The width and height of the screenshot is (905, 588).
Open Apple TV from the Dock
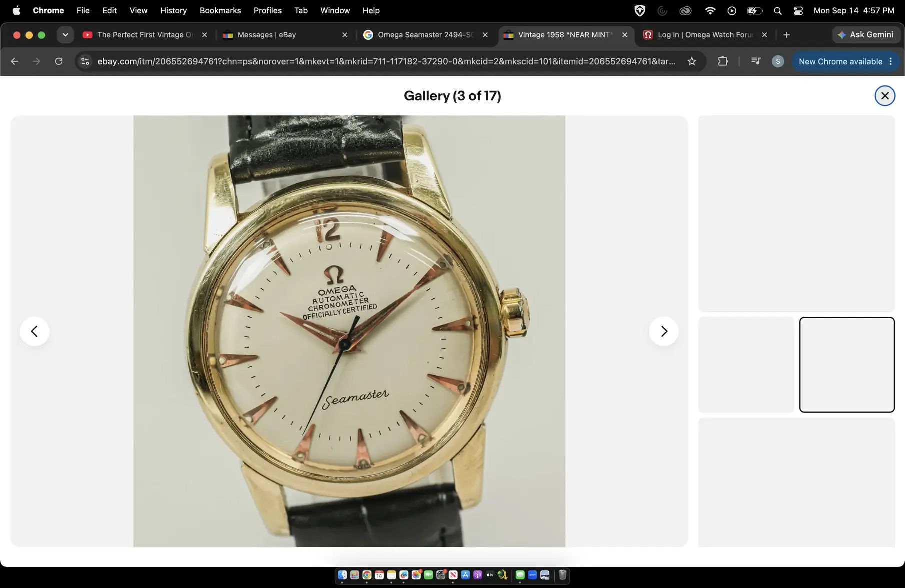click(x=490, y=575)
